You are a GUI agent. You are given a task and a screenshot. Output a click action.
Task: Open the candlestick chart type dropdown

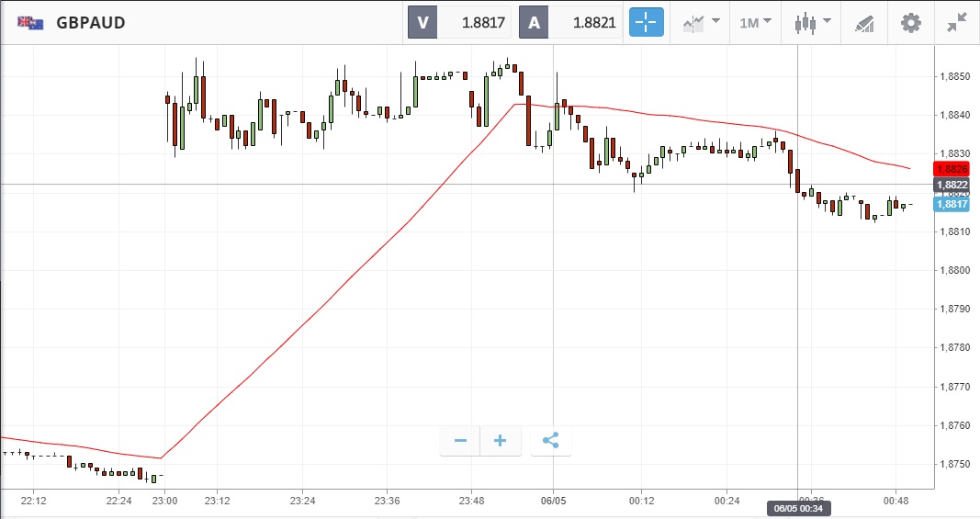coord(813,22)
